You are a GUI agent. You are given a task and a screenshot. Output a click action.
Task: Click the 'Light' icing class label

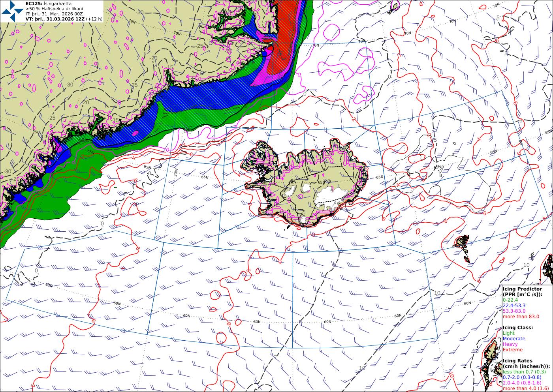coord(509,333)
